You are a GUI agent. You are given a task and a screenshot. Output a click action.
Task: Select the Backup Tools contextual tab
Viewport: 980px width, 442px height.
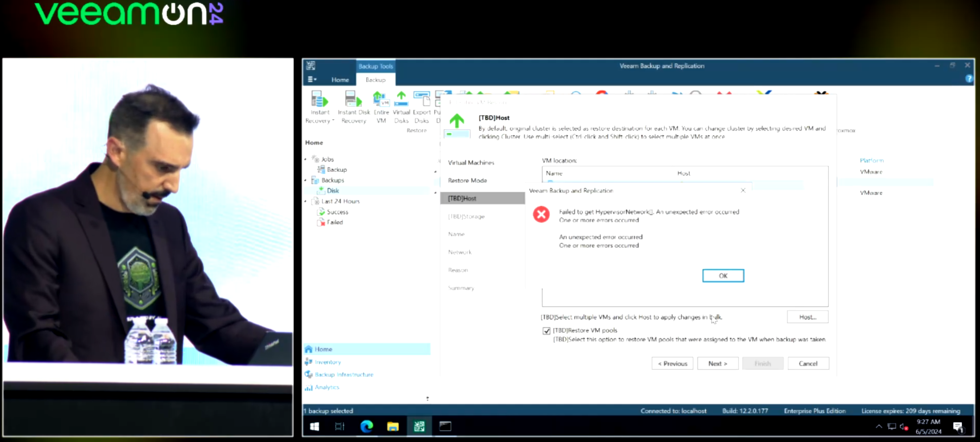375,66
